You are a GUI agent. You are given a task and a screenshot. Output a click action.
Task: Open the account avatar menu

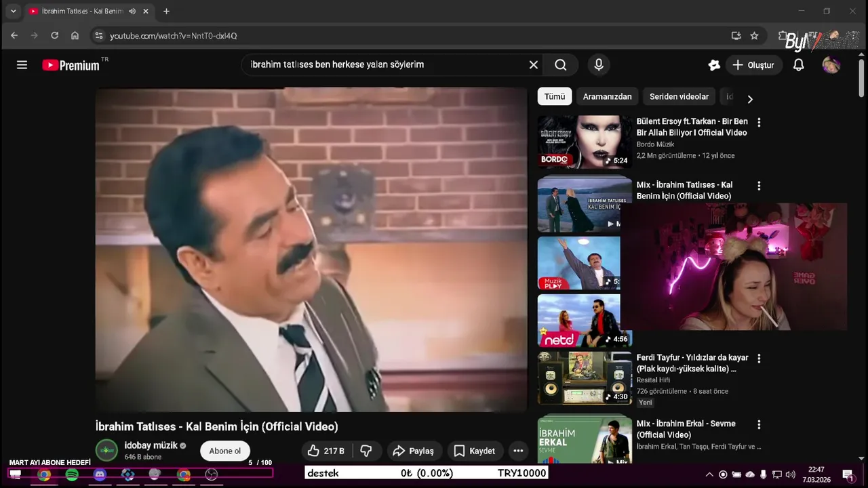831,65
